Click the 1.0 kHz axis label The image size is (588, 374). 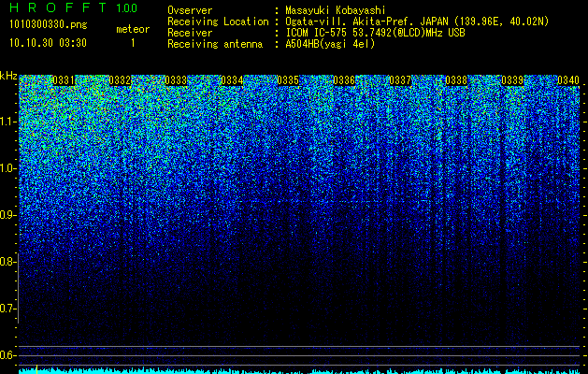(7, 168)
